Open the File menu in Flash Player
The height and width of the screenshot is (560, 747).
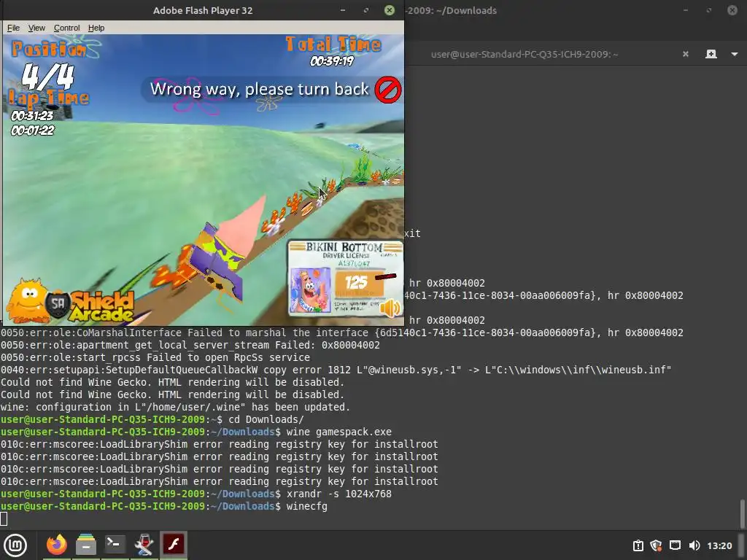click(x=13, y=28)
